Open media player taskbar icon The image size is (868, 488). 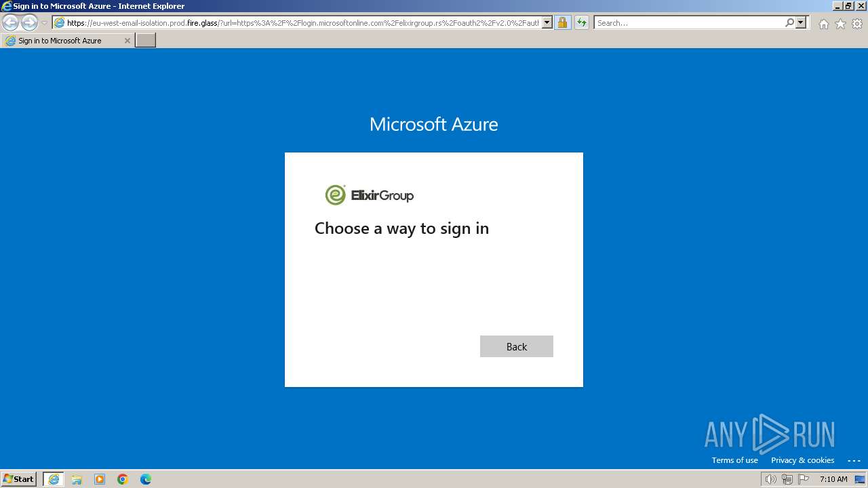[100, 479]
